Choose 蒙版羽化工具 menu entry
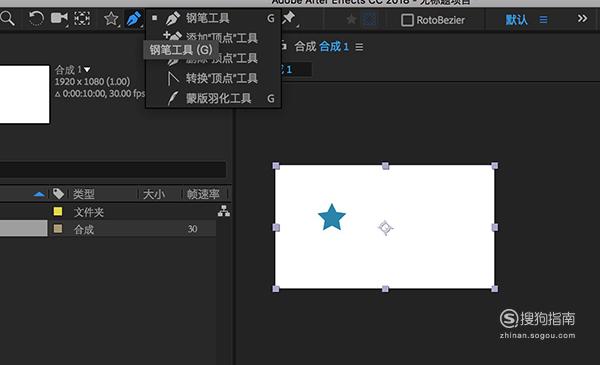The image size is (600, 365). 214,99
